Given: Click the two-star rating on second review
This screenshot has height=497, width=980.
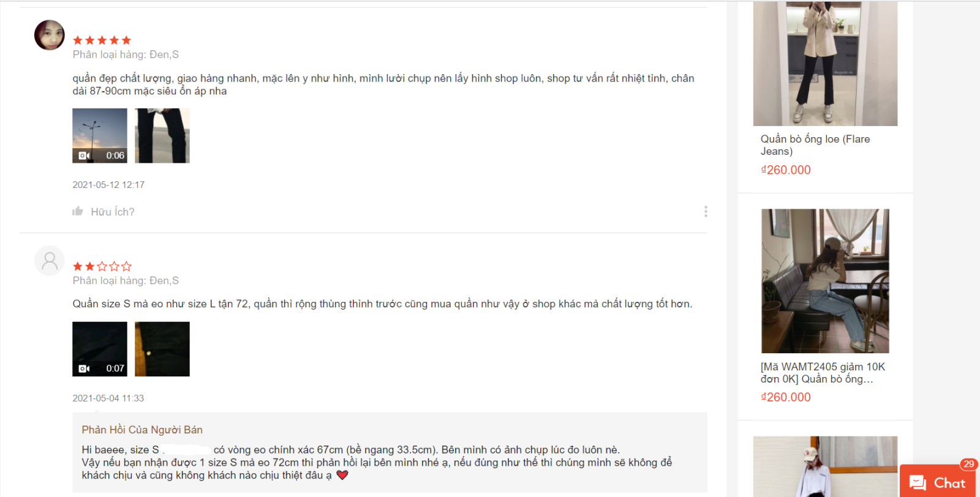Looking at the screenshot, I should click(102, 266).
